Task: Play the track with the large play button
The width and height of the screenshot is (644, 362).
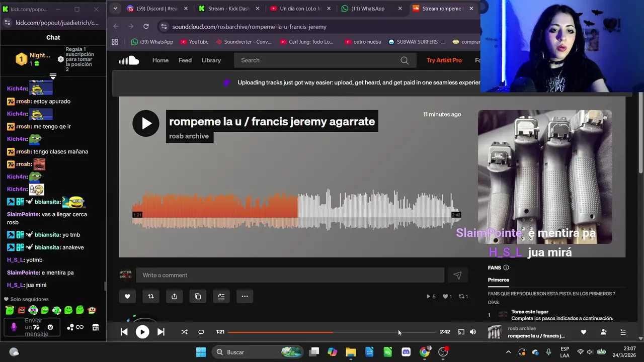Action: coord(146,123)
